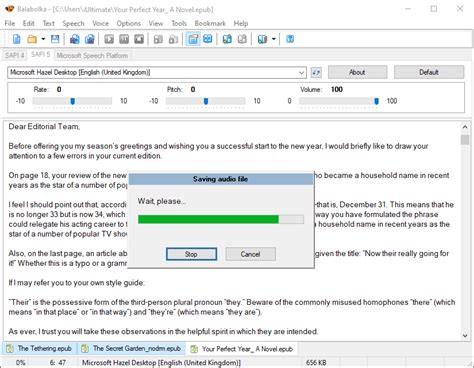Click the "As ever, I trust you" line

tap(163, 332)
